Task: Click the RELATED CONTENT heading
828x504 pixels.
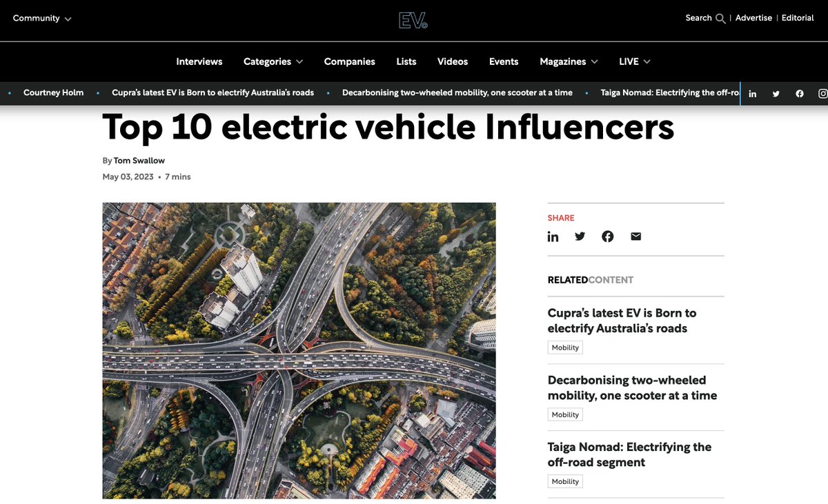Action: pos(591,280)
